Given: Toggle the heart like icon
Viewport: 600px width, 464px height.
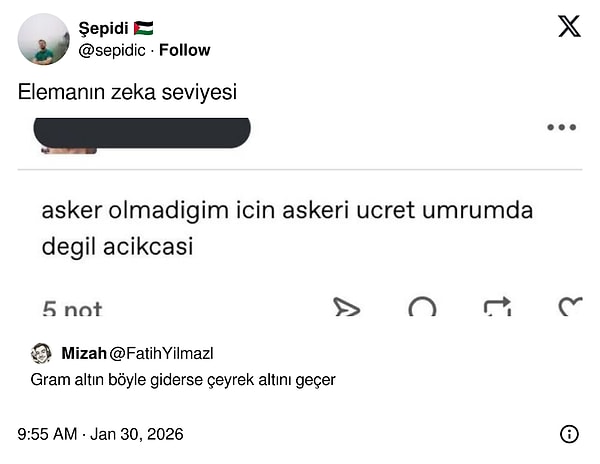Looking at the screenshot, I should click(571, 308).
